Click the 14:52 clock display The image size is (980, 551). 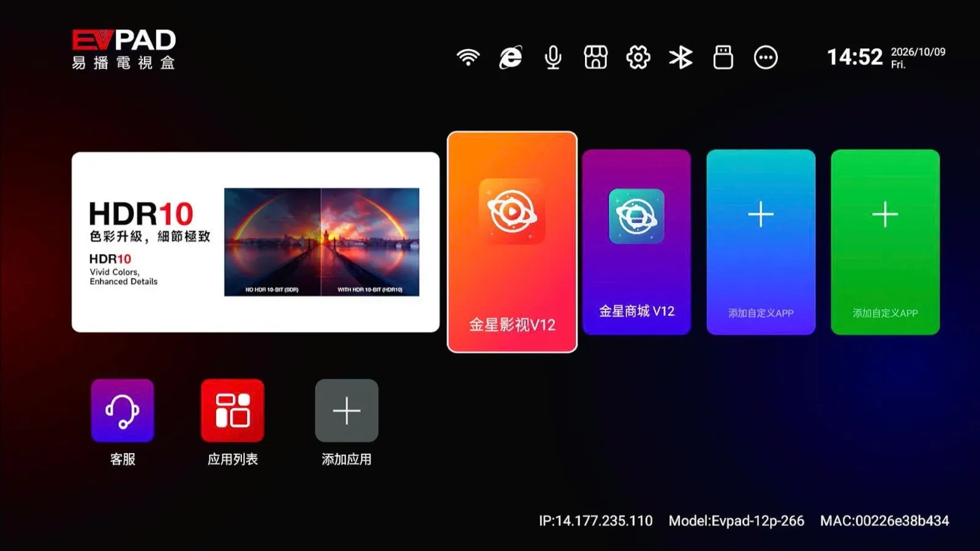click(854, 57)
